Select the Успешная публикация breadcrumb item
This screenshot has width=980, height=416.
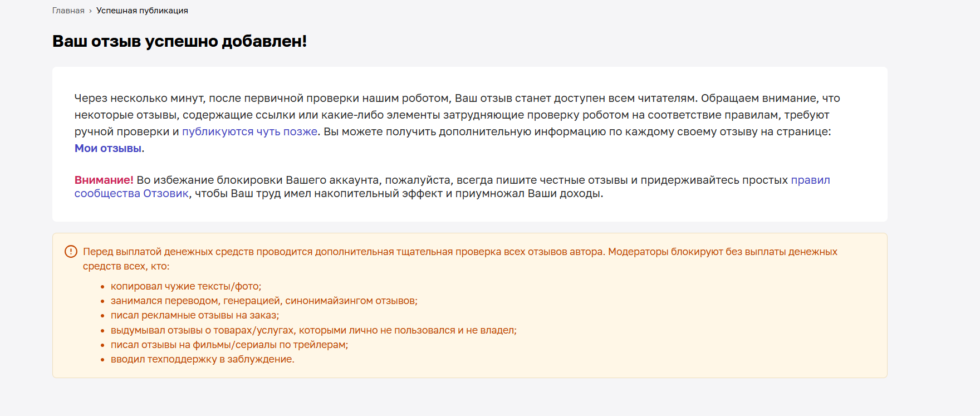click(x=142, y=11)
